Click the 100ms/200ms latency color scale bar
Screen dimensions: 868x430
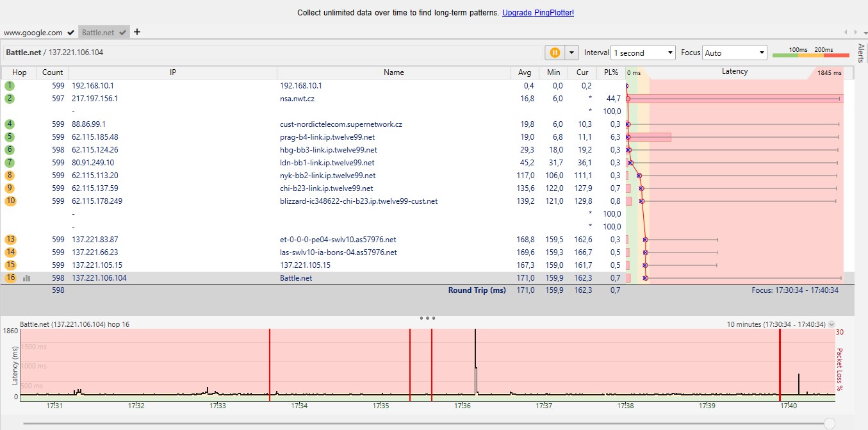(811, 55)
